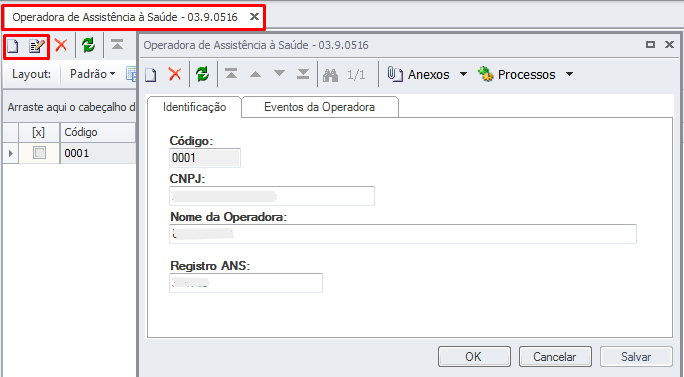The image size is (684, 377).
Task: Go to first record in dialog toolbar
Action: point(231,74)
